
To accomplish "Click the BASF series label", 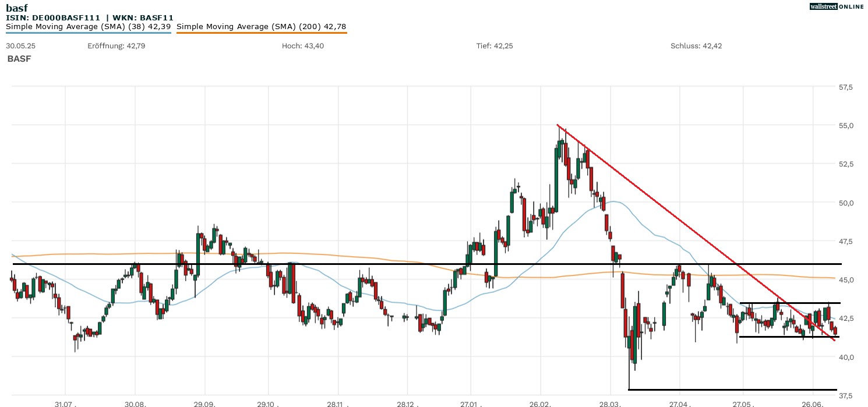I will coord(19,59).
